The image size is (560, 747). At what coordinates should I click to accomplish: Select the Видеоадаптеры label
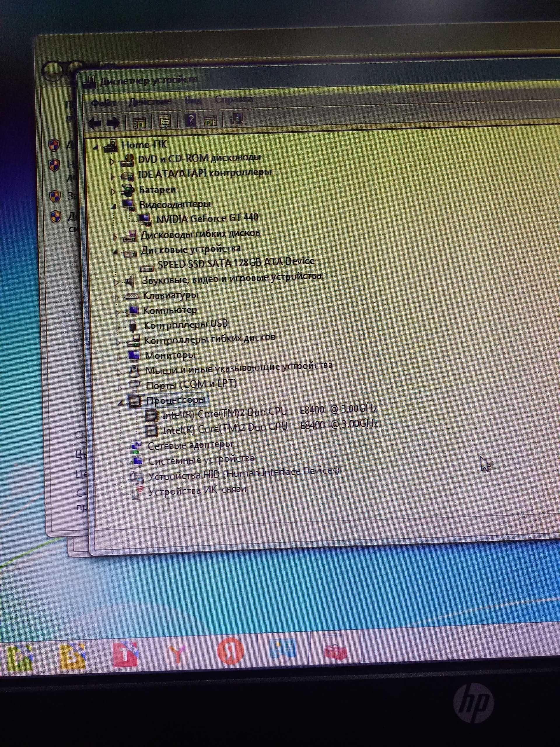pyautogui.click(x=175, y=204)
